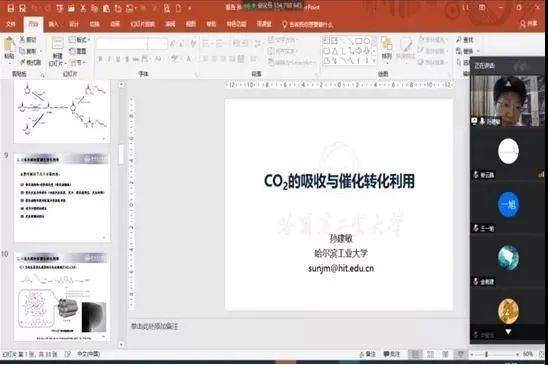The width and height of the screenshot is (548, 365).
Task: Open the File (文件) menu
Action: tap(10, 24)
